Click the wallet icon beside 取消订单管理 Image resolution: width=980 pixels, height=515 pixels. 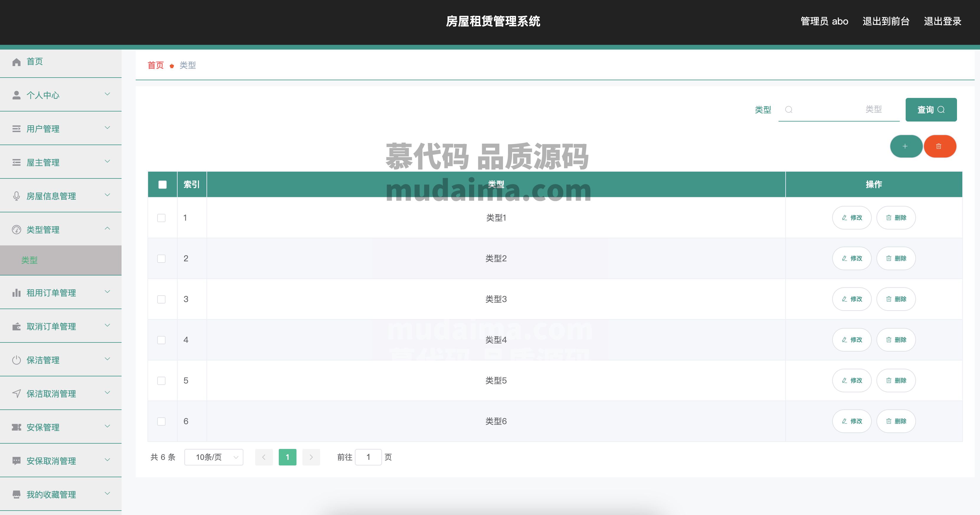click(16, 326)
